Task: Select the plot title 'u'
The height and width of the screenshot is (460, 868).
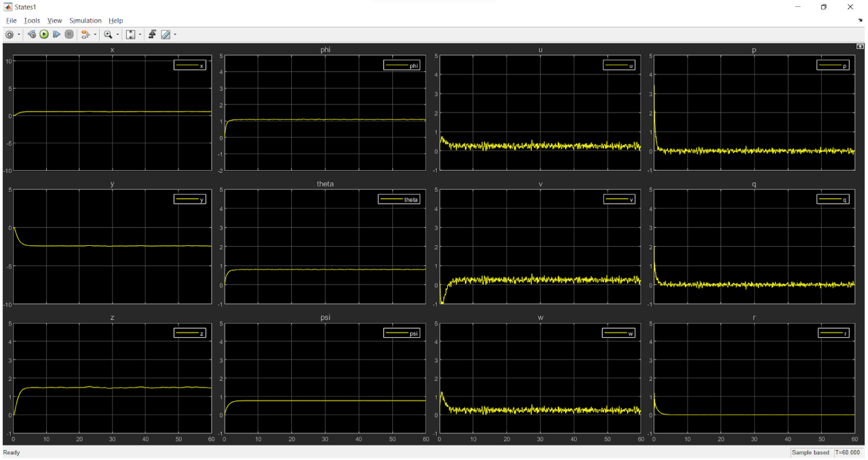Action: [x=540, y=50]
